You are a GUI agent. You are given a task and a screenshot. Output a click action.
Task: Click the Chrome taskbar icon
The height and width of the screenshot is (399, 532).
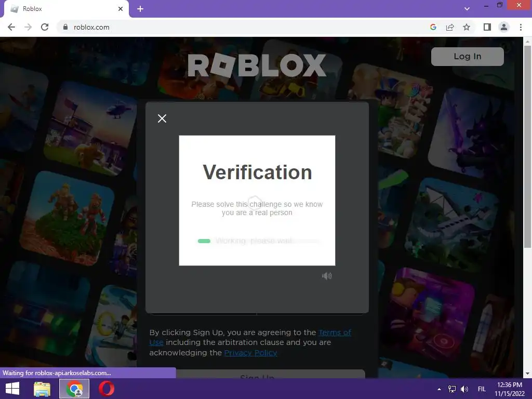click(x=74, y=389)
